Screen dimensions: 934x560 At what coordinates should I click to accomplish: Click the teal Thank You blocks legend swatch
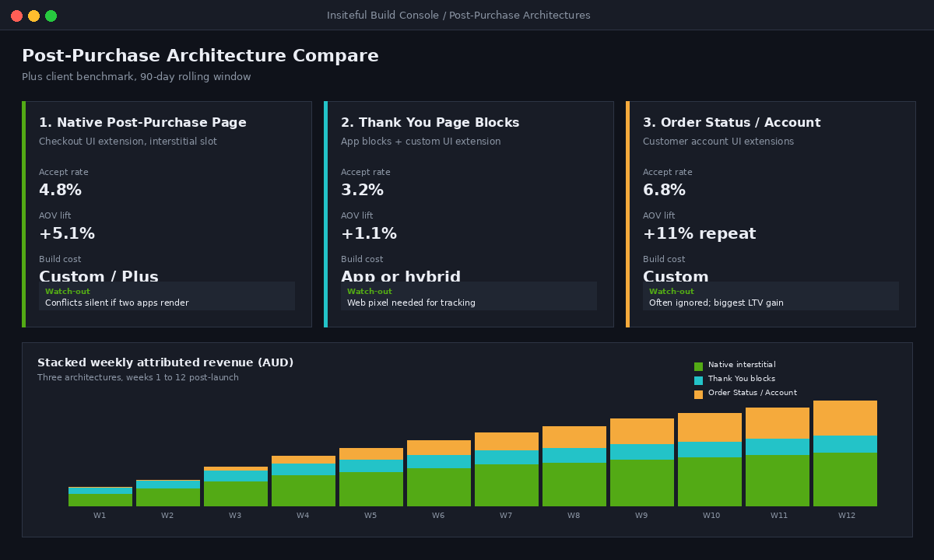click(698, 380)
